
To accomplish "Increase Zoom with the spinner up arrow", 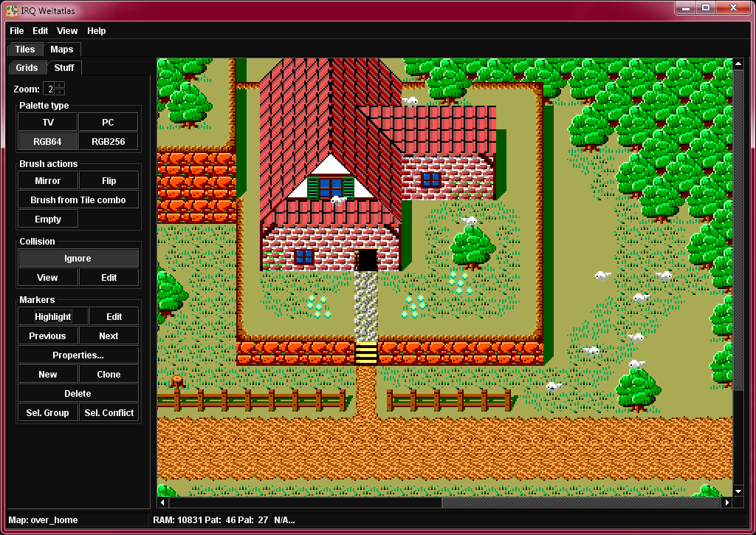I will (x=60, y=86).
